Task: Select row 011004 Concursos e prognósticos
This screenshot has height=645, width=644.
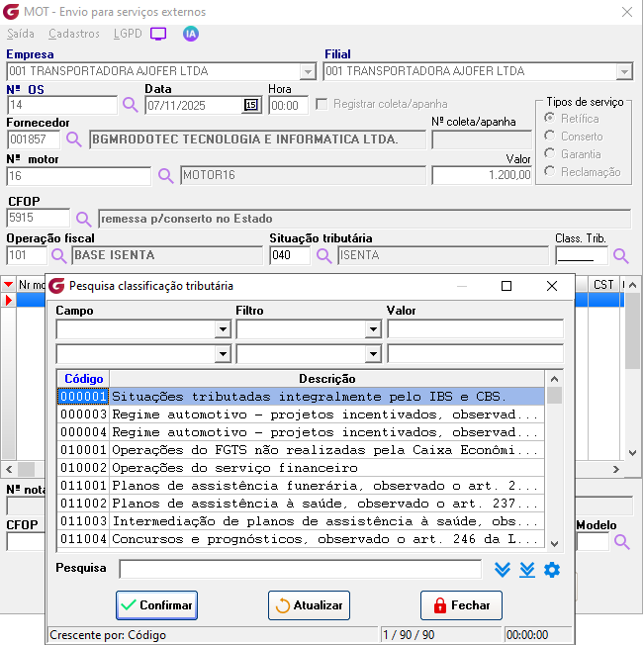Action: tap(301, 539)
